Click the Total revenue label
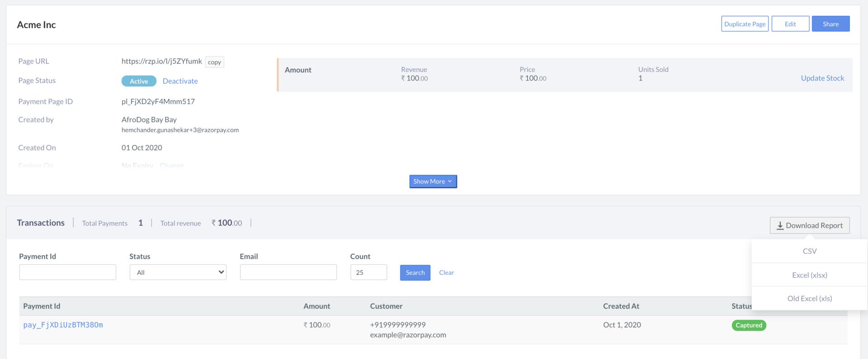 pyautogui.click(x=180, y=223)
